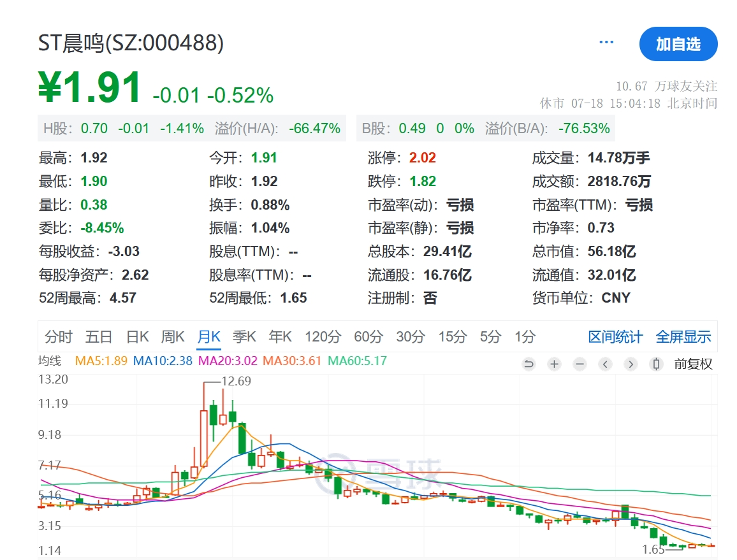The width and height of the screenshot is (737, 560).
Task: Switch to the 分时 tab
Action: pyautogui.click(x=59, y=337)
